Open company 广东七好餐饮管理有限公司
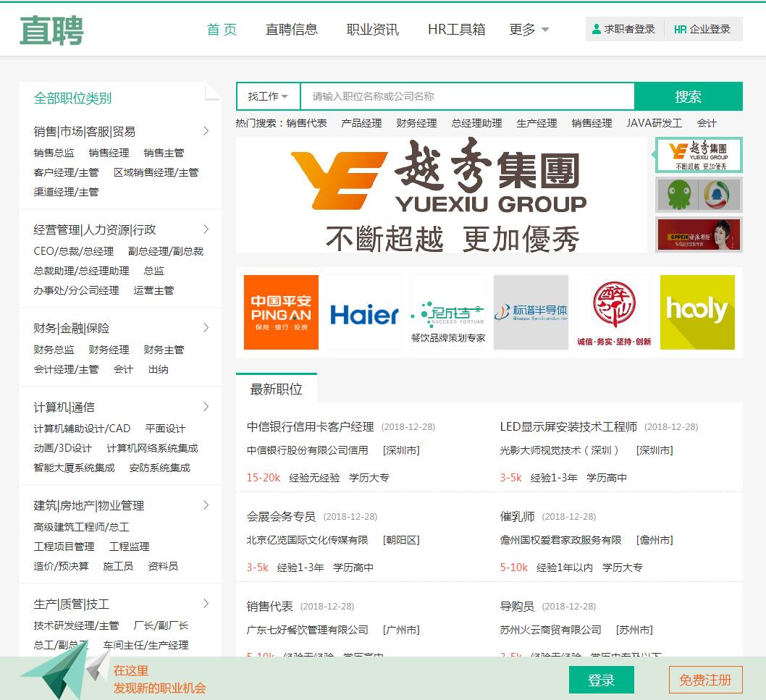The height and width of the screenshot is (700, 766). [x=307, y=630]
